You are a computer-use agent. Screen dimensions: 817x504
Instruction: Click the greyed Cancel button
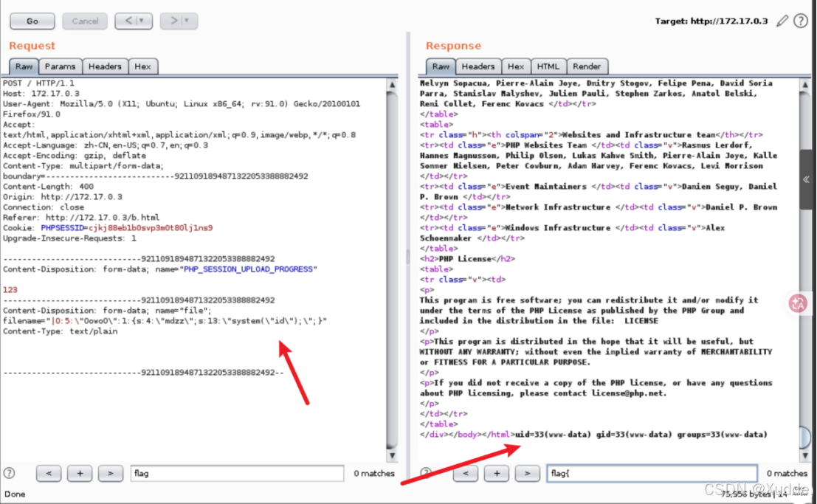(85, 21)
